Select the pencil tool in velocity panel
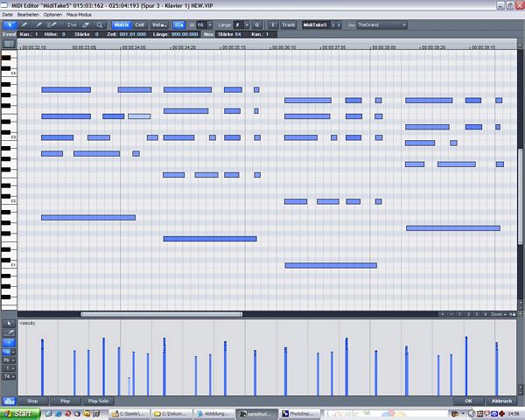This screenshot has width=525, height=420. pos(9,332)
